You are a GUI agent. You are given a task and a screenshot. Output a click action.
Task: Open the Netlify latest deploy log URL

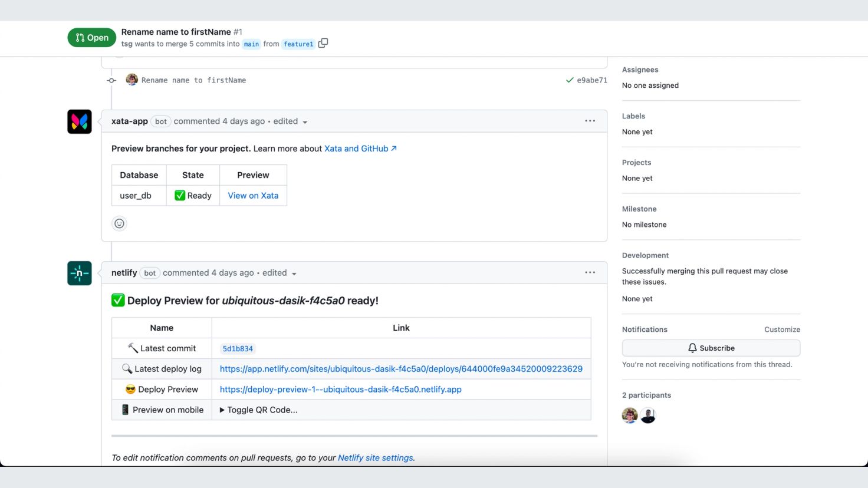(401, 369)
